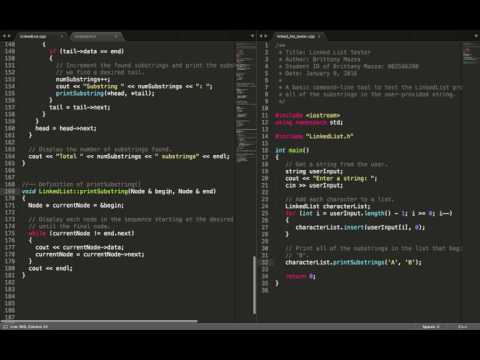Go to next tab in right pane
Image resolution: width=480 pixels, height=360 pixels.
point(266,36)
